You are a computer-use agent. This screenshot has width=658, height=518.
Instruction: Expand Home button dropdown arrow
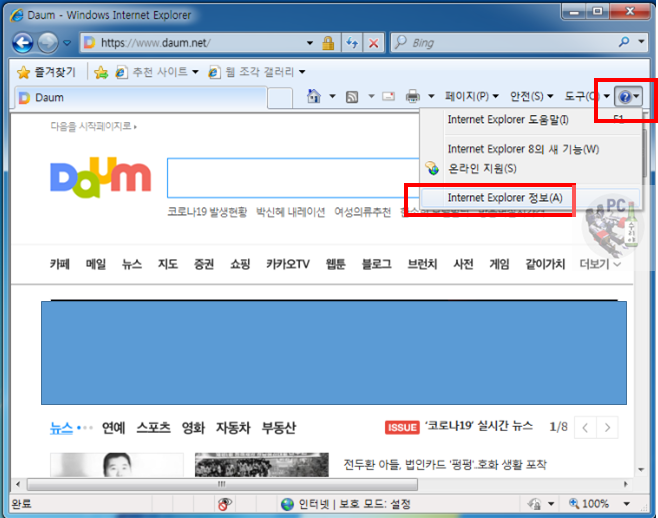pyautogui.click(x=332, y=97)
